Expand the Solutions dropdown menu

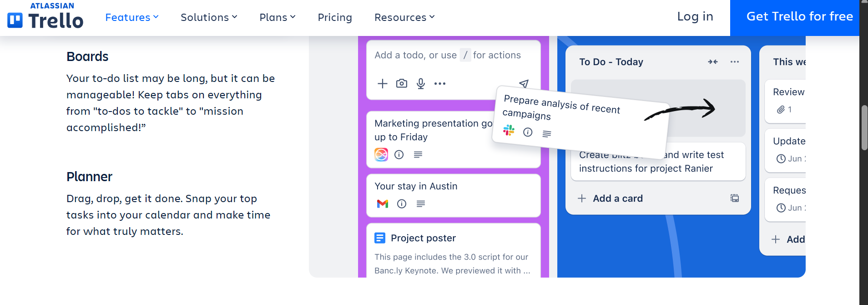[x=209, y=17]
